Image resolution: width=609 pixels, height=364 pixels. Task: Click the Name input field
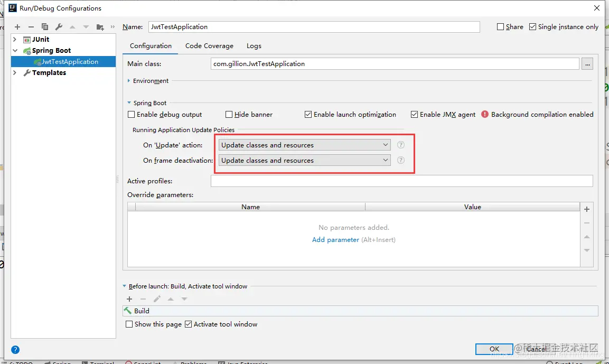coord(314,27)
